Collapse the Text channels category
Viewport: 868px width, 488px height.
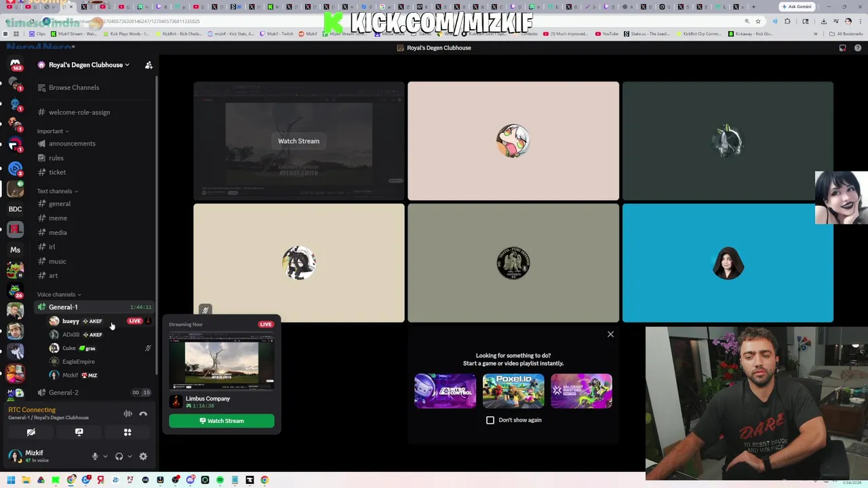(58, 191)
